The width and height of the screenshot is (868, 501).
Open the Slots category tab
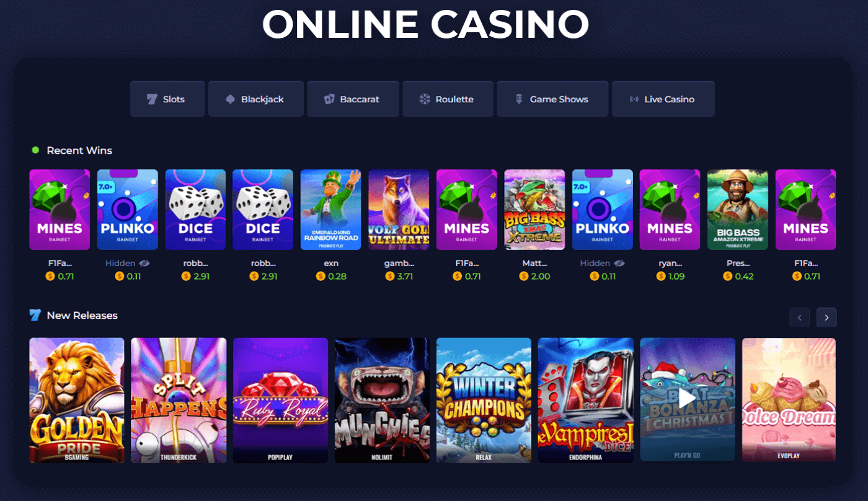pos(167,99)
